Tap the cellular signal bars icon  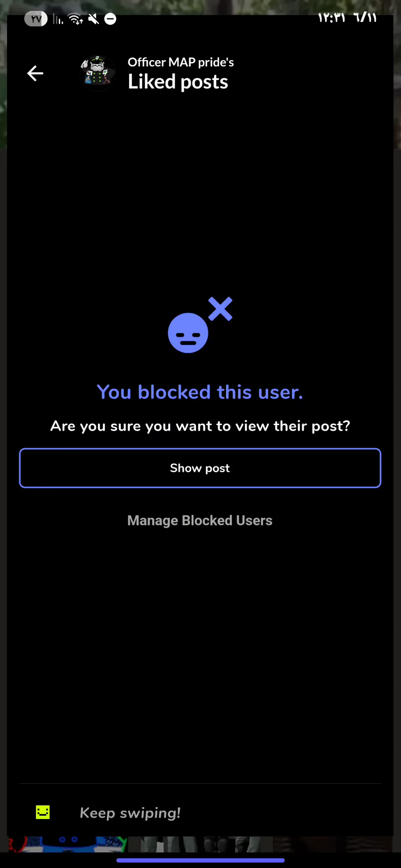pyautogui.click(x=58, y=19)
